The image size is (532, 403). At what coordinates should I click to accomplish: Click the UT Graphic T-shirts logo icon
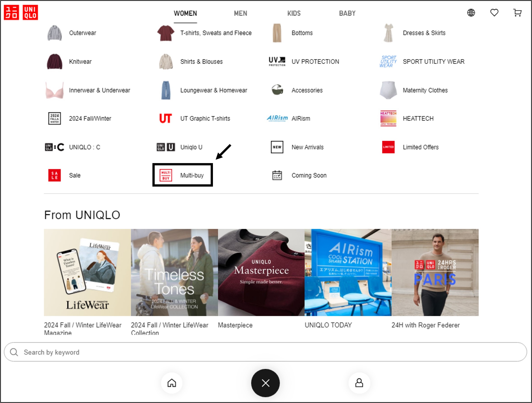(x=166, y=118)
